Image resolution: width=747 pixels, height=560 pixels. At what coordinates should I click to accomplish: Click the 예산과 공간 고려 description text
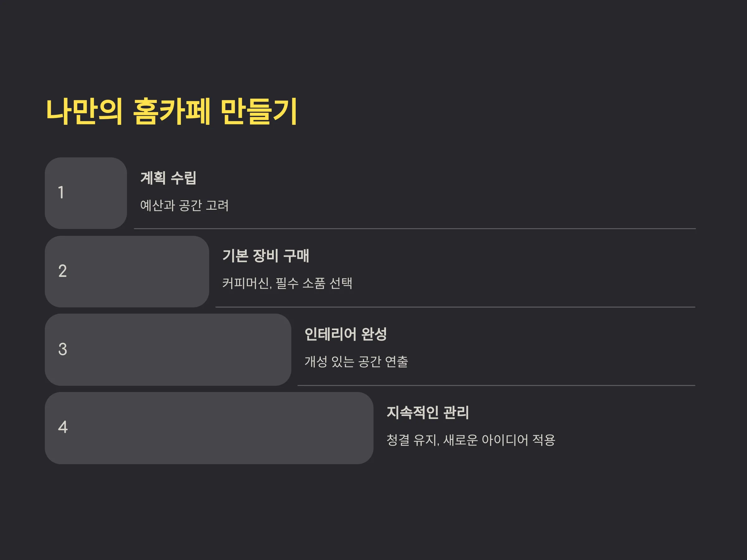184,205
